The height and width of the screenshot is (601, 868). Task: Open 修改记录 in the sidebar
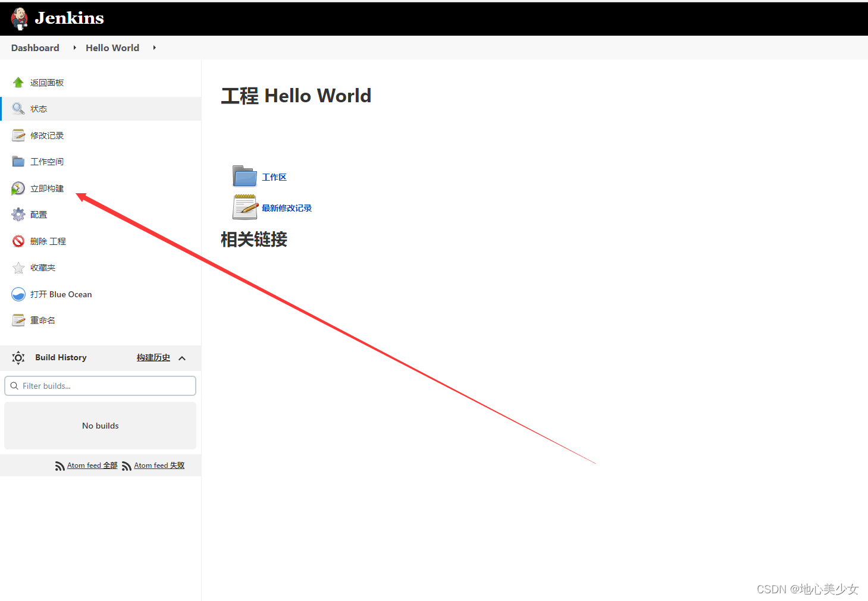[x=47, y=136]
